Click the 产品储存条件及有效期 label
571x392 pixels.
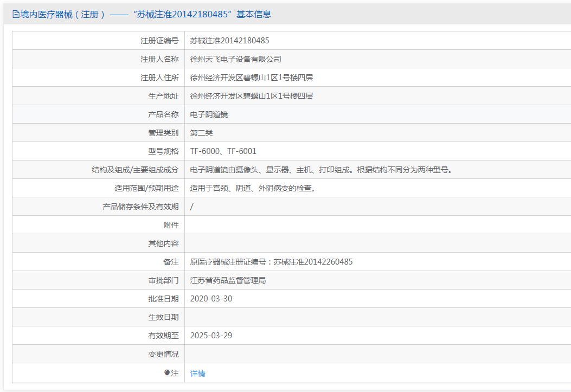click(140, 207)
